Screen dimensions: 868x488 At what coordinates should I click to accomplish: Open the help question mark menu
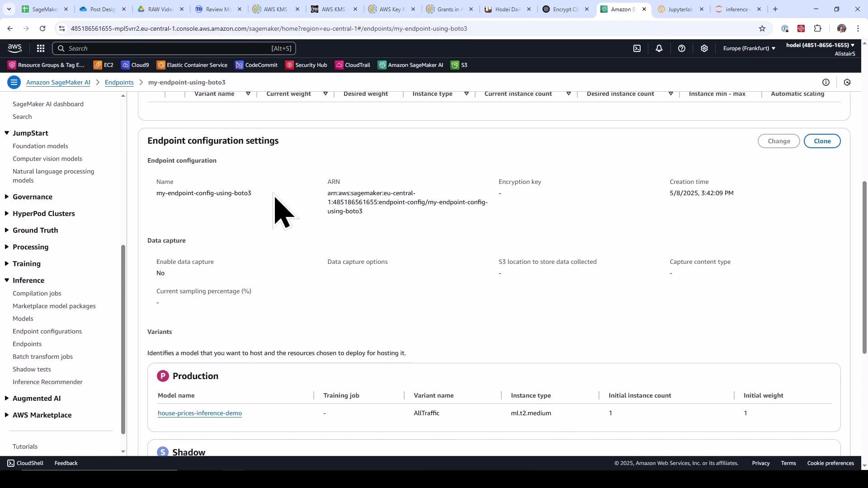click(x=682, y=48)
